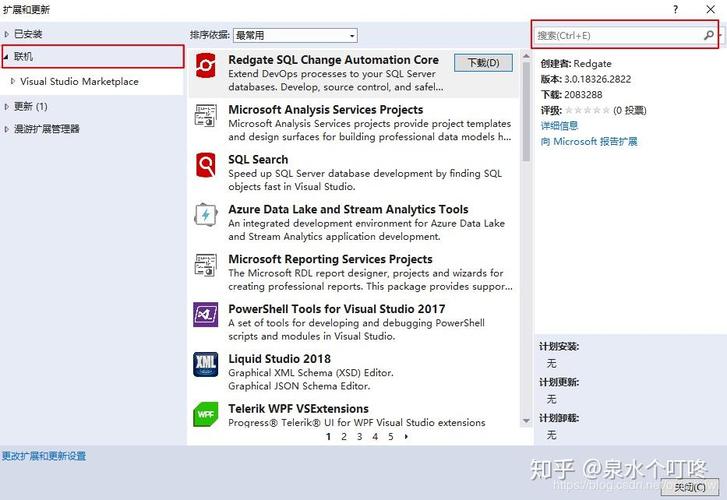Close the 扩展和更新 dialog window

pos(710,9)
